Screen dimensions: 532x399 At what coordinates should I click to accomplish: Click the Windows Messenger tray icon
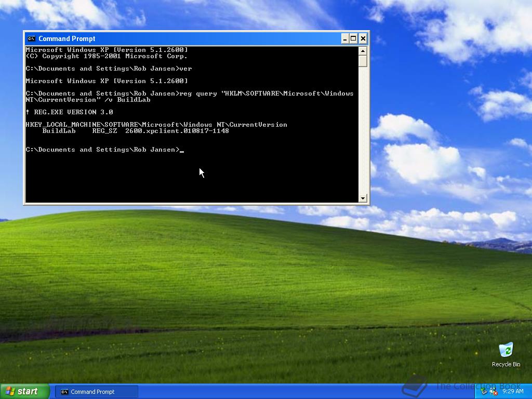[494, 392]
